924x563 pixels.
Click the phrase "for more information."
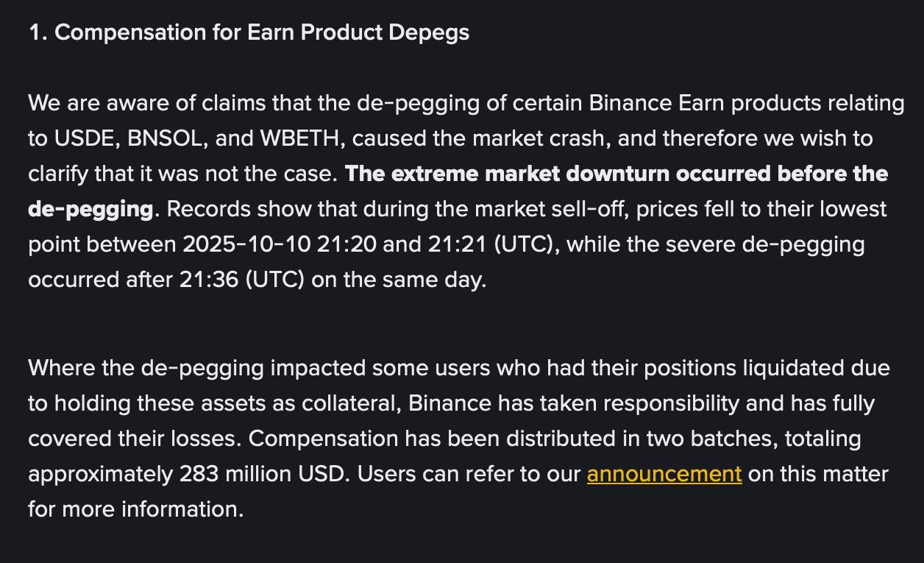pyautogui.click(x=135, y=509)
